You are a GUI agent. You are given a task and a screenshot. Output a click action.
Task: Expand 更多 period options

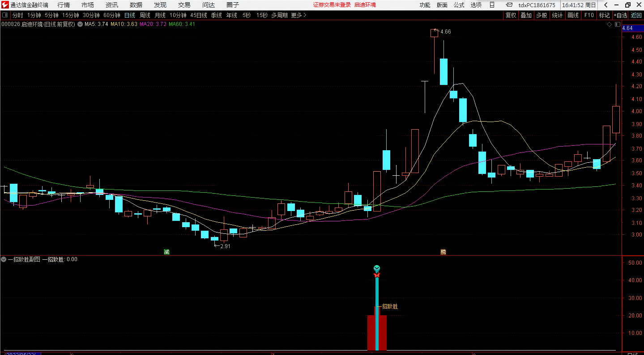pos(299,15)
